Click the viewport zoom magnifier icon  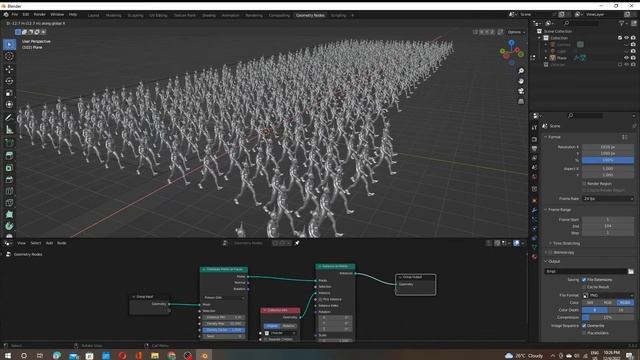click(x=521, y=71)
